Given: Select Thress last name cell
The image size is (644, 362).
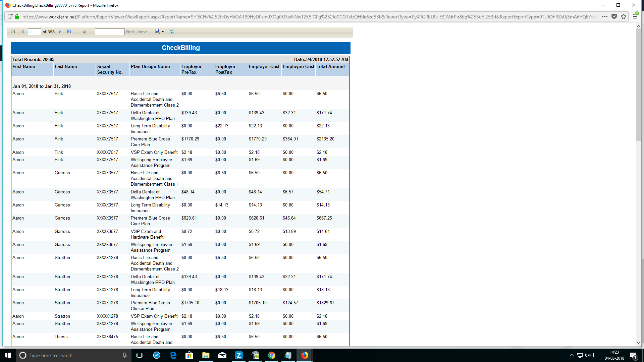Looking at the screenshot, I should point(61,337).
